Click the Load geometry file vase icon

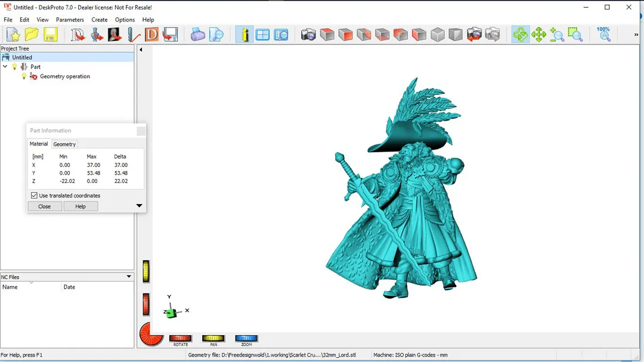[x=97, y=35]
